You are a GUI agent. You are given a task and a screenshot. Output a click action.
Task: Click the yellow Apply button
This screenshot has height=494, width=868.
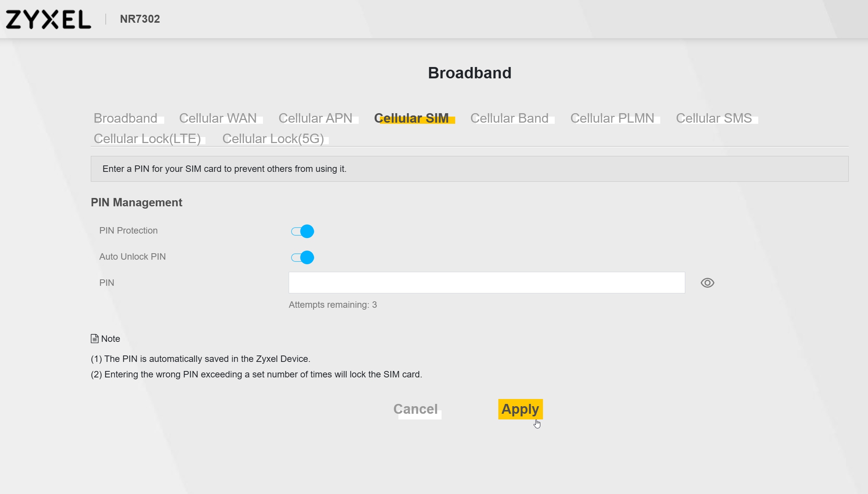click(520, 409)
